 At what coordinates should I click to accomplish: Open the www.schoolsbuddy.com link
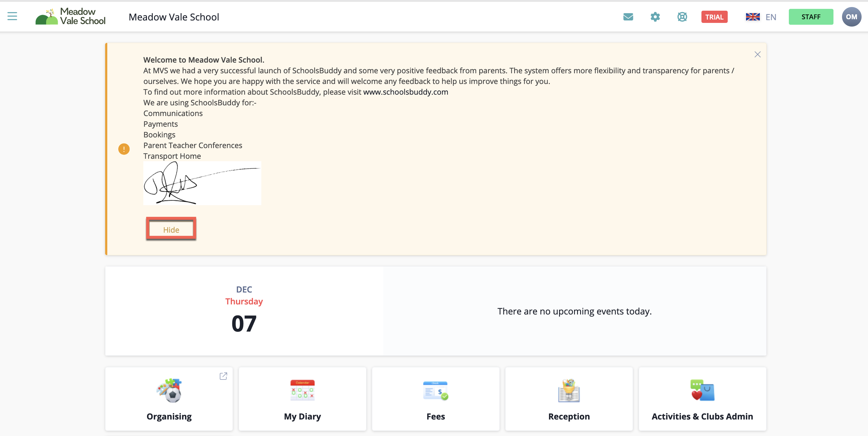(405, 92)
